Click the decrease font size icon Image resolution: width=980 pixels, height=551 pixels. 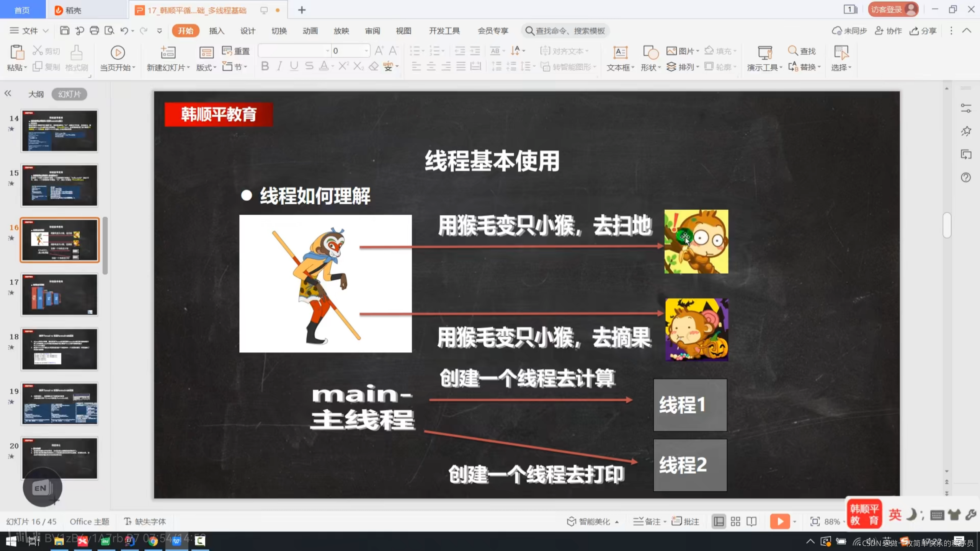pos(394,51)
